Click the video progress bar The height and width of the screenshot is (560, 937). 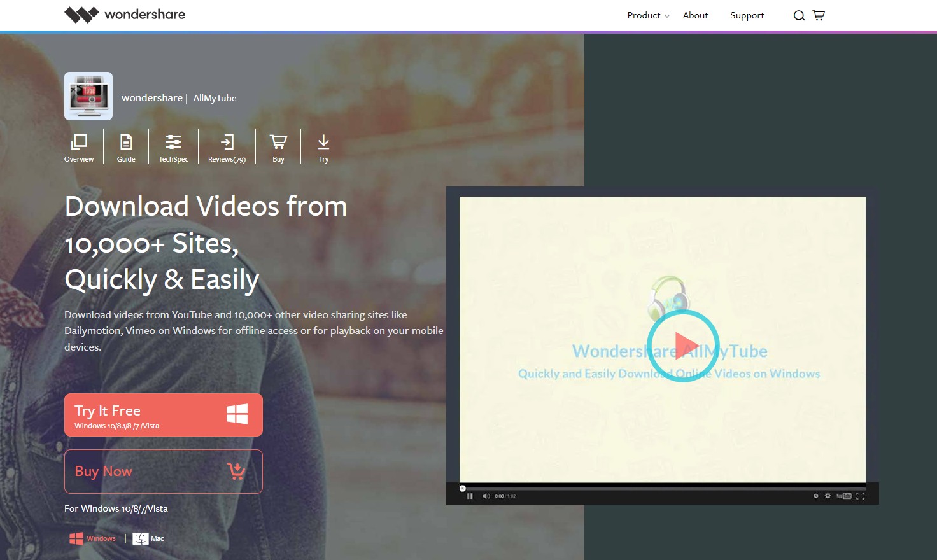coord(663,488)
